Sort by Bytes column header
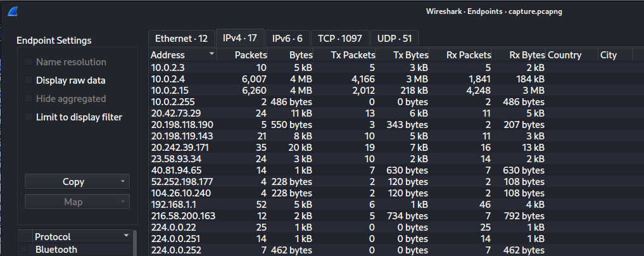644x256 pixels. 291,55
